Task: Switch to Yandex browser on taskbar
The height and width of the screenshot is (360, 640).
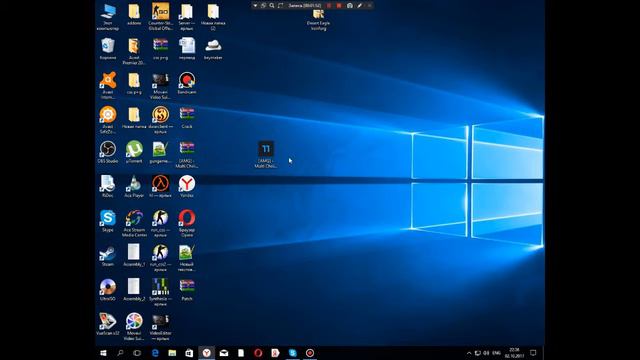Action: point(207,353)
